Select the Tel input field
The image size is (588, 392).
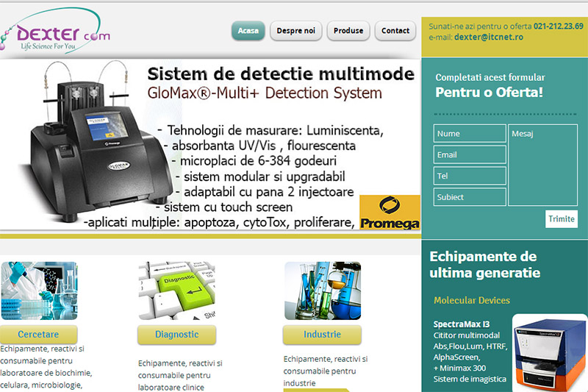pos(469,177)
